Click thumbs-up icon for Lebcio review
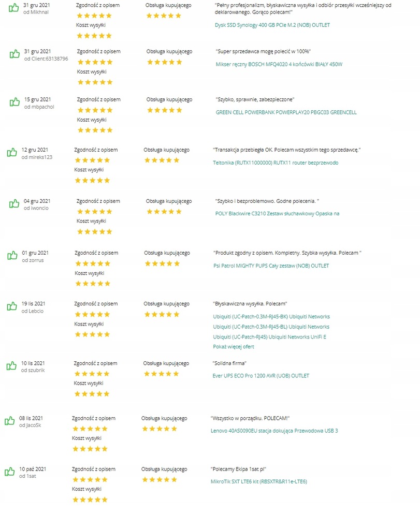This screenshot has height=530, width=420. point(12,306)
